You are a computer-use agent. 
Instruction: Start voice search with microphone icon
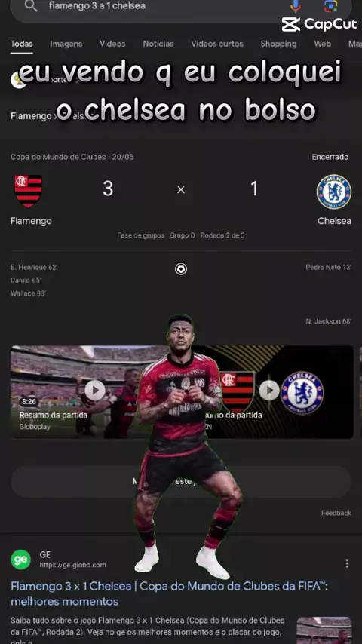[x=296, y=5]
